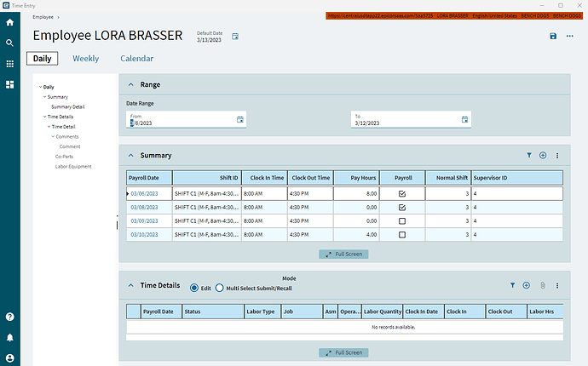Save the time entry with disk icon

click(x=553, y=36)
